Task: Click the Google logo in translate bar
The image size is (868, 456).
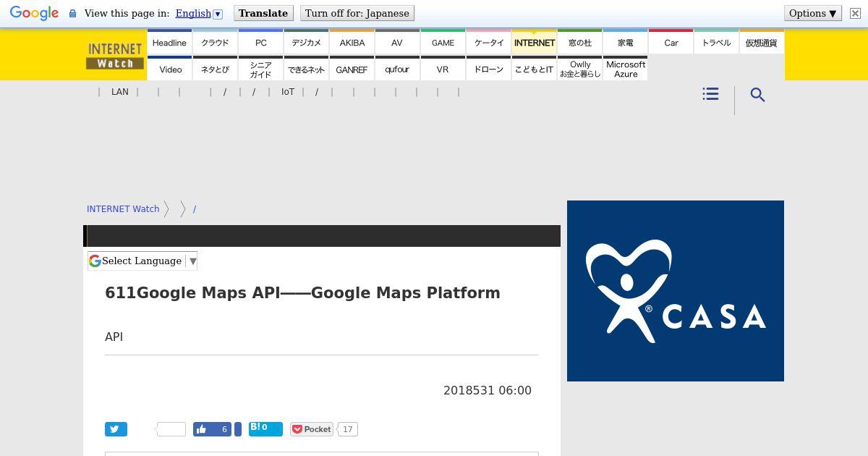Action: click(x=34, y=13)
